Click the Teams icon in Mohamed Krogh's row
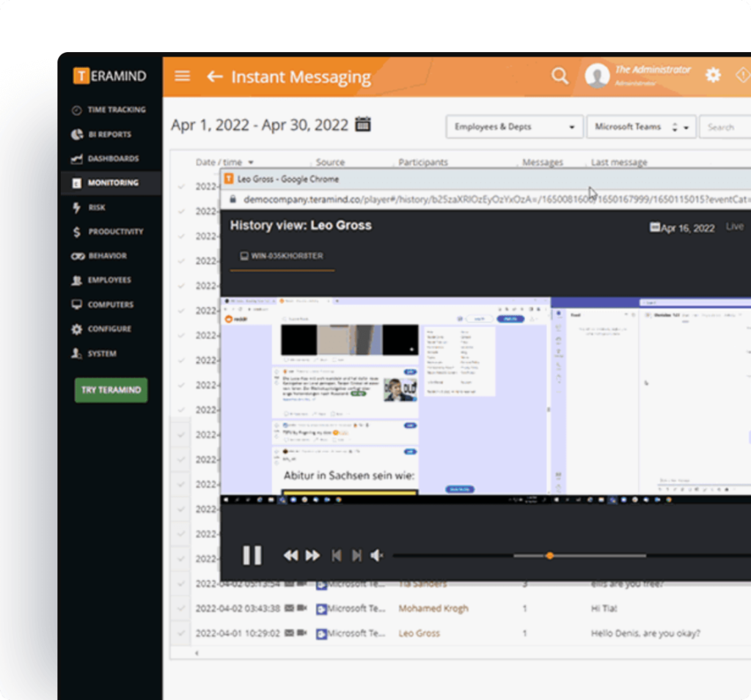 pyautogui.click(x=321, y=609)
